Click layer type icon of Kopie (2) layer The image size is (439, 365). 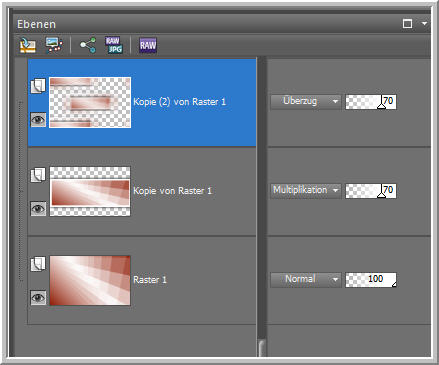click(38, 86)
